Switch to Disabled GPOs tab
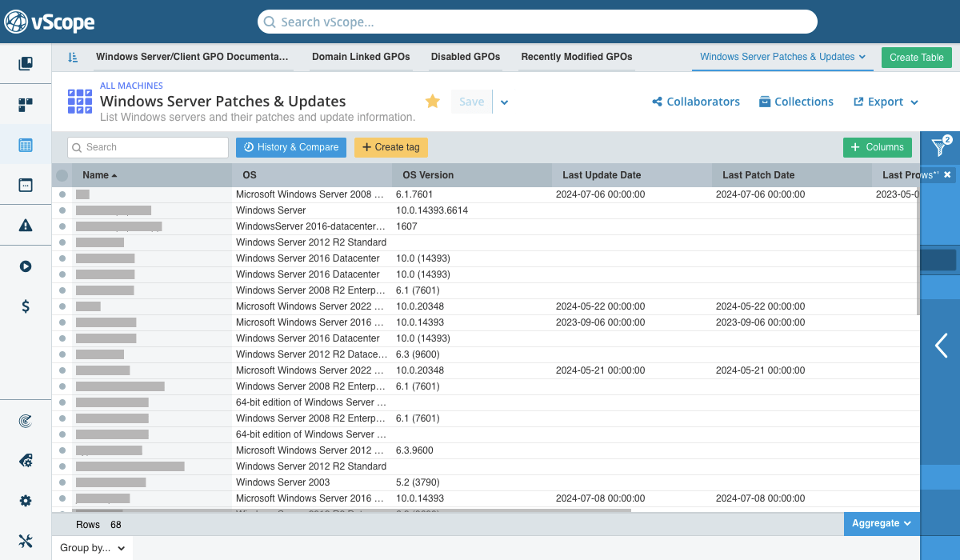The image size is (960, 560). coord(466,57)
